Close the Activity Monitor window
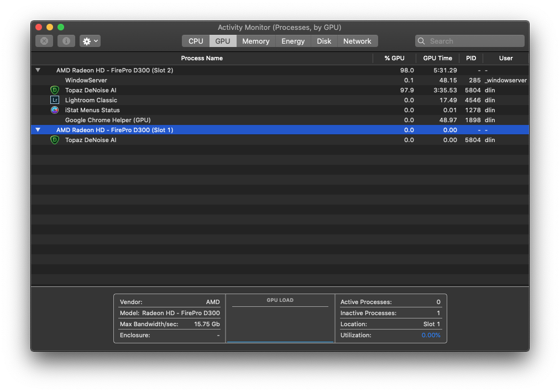Viewport: 560px width, 392px height. (x=39, y=27)
